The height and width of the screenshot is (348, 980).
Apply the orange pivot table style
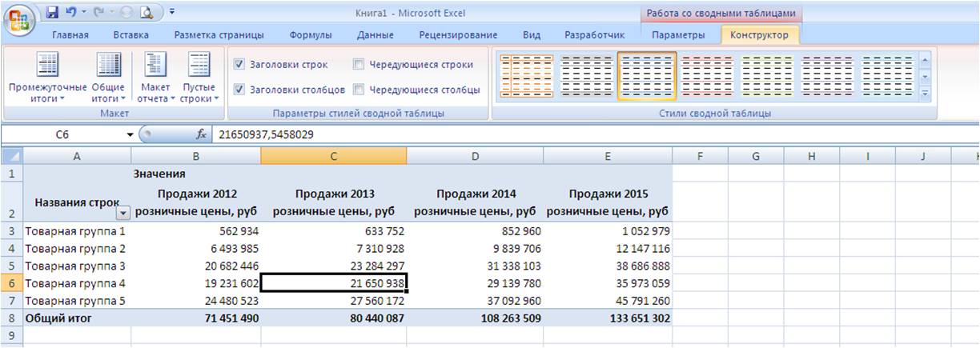point(526,75)
